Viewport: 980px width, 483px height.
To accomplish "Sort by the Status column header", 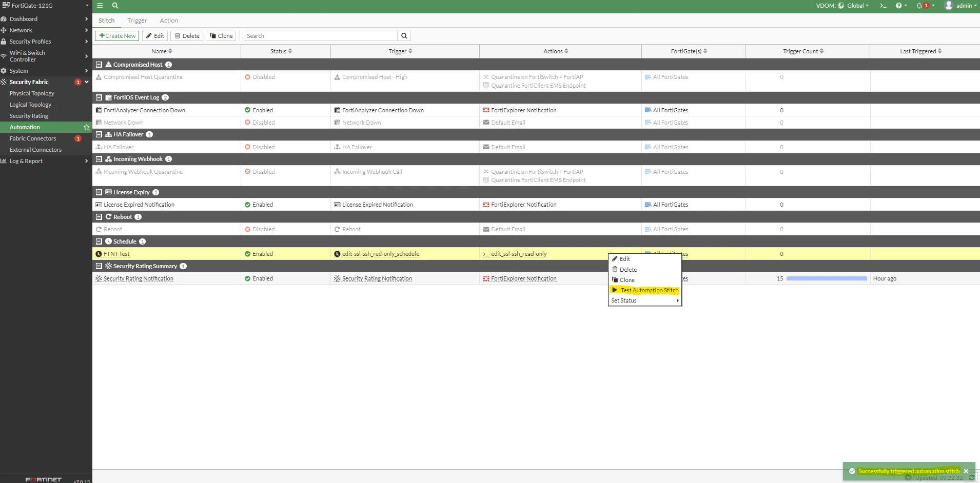I will (x=281, y=51).
